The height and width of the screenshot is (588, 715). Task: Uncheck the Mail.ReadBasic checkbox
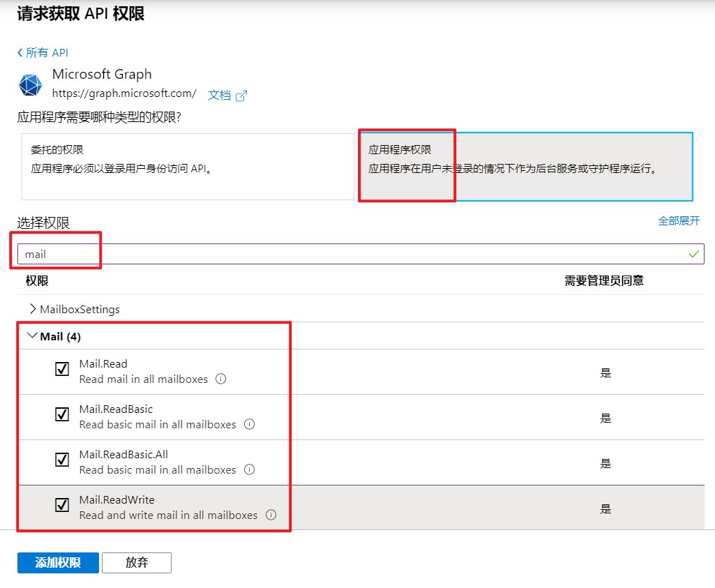62,414
